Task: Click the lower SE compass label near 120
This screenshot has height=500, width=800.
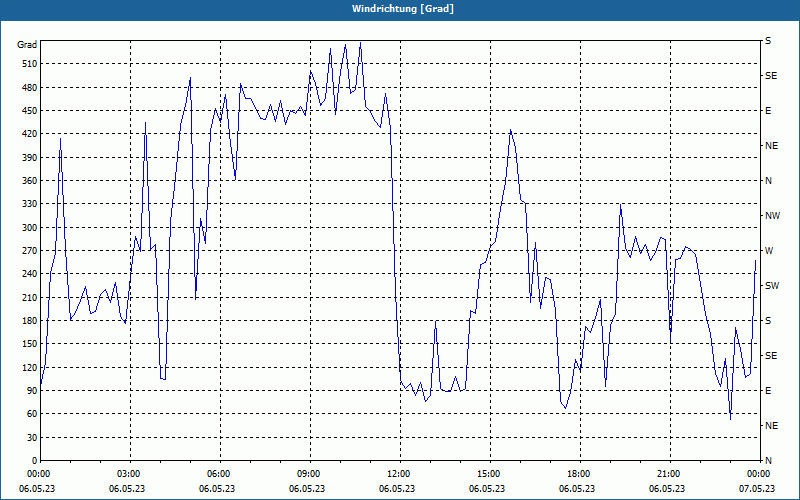Action: tap(771, 356)
